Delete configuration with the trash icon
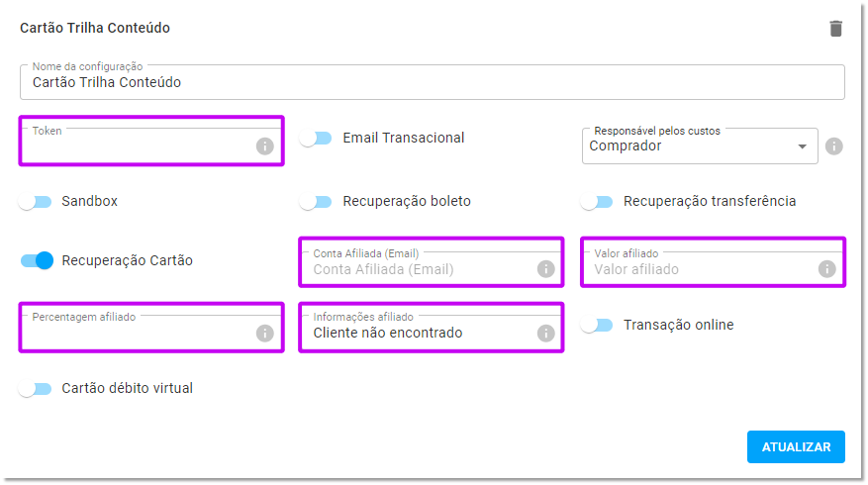The width and height of the screenshot is (868, 485). (836, 29)
